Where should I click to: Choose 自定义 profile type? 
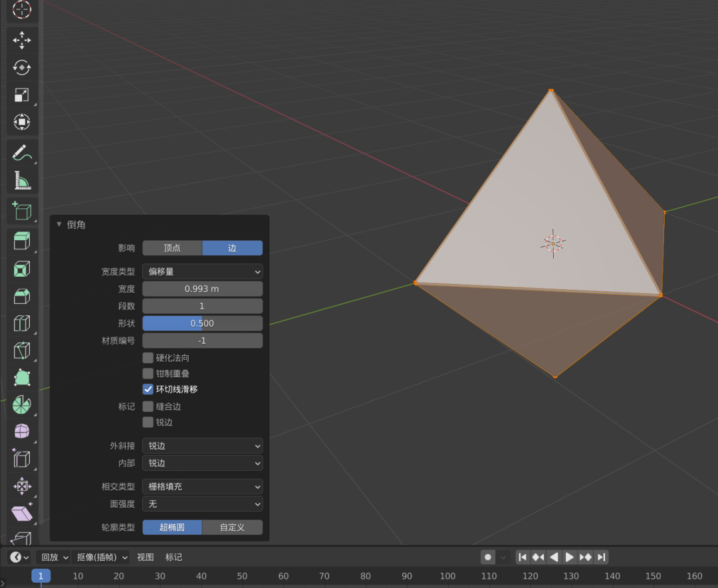tap(232, 527)
